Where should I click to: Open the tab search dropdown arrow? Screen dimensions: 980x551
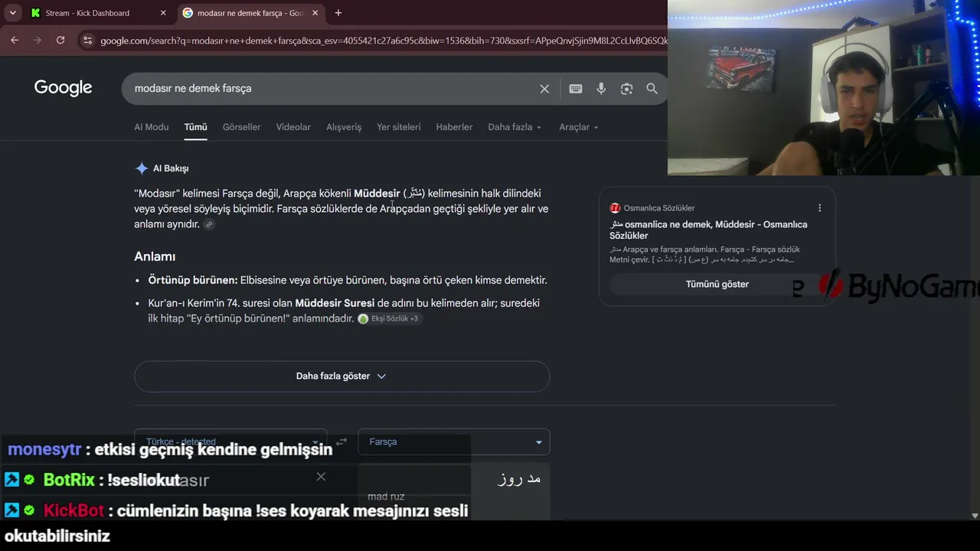[x=12, y=13]
